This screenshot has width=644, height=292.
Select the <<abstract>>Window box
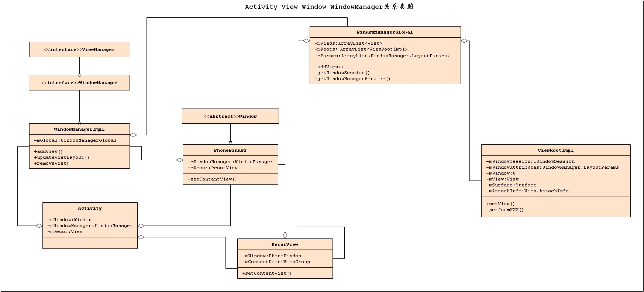click(230, 116)
